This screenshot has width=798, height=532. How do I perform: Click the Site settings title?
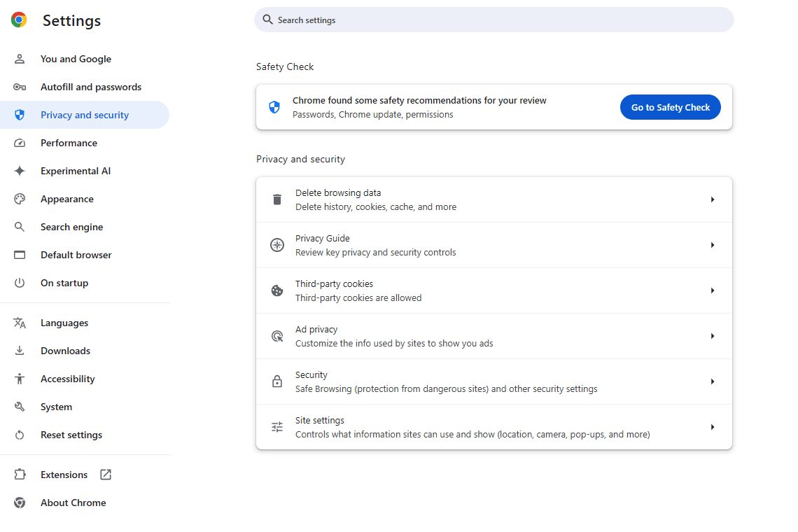320,421
